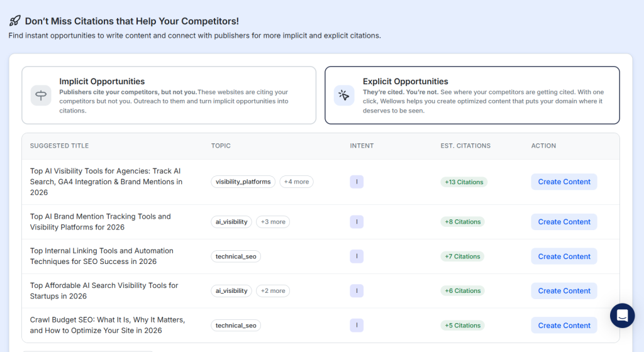Expand the '+3 more' topics chip
The height and width of the screenshot is (352, 644).
coord(273,222)
